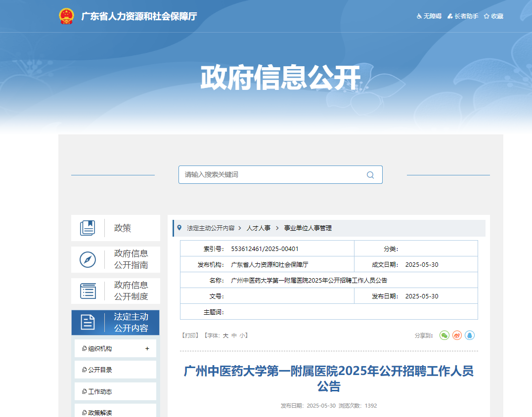Set font size to 大
The height and width of the screenshot is (417, 532).
(225, 335)
